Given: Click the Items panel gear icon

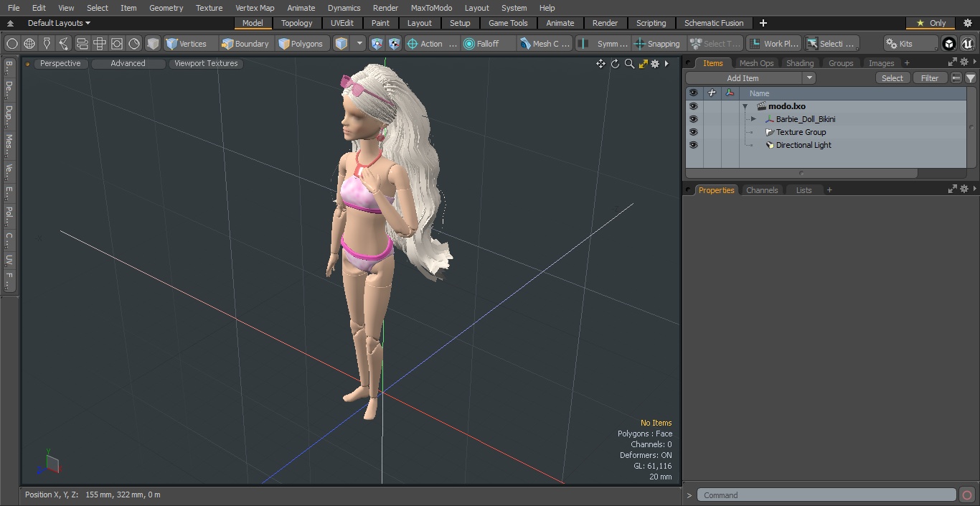Looking at the screenshot, I should pos(964,62).
